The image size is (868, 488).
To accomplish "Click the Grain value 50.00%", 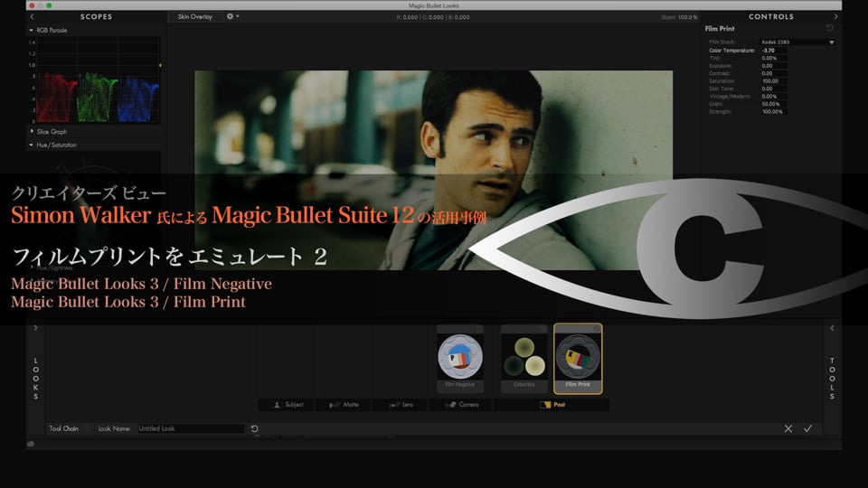I will [774, 104].
